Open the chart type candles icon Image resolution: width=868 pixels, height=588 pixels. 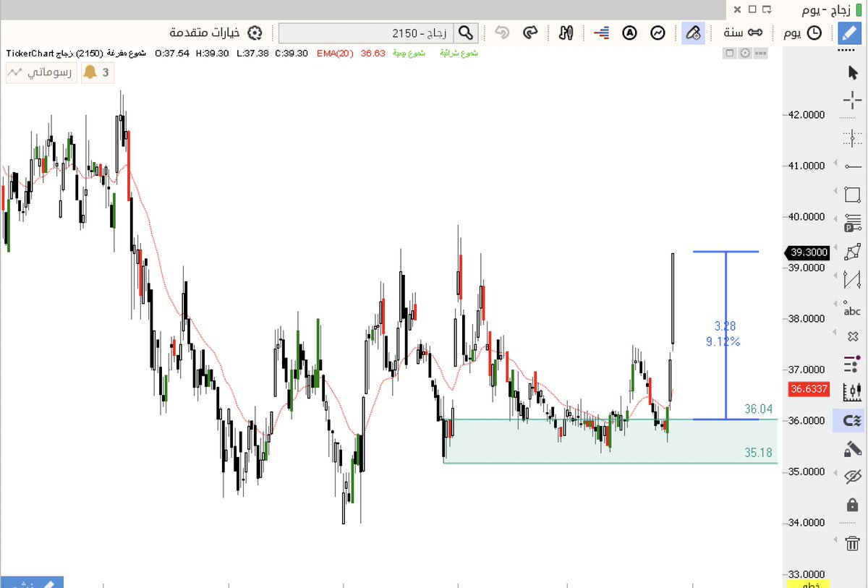(x=566, y=33)
